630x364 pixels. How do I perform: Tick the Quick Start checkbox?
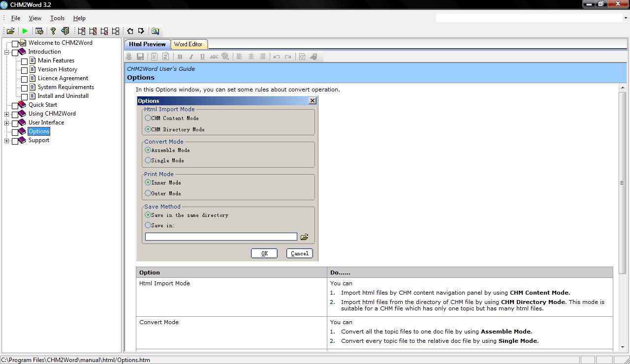click(x=15, y=106)
